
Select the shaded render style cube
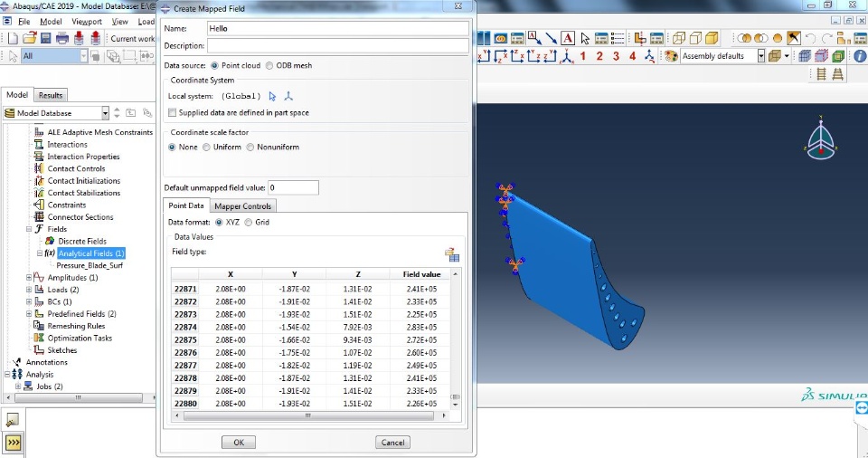pos(712,38)
